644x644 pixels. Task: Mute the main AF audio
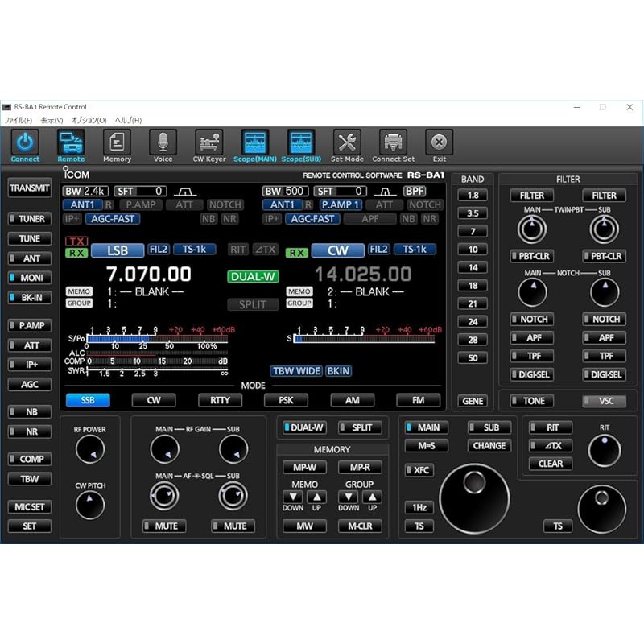tap(164, 526)
